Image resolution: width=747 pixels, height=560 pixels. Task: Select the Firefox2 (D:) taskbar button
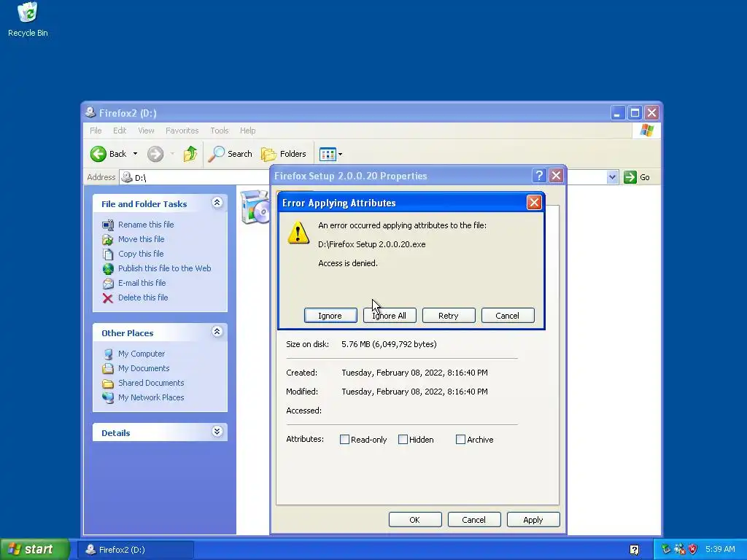coord(135,550)
